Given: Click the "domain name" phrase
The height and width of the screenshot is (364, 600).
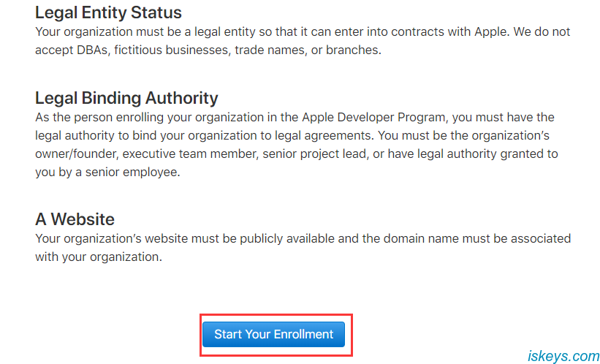Looking at the screenshot, I should coord(436,239).
